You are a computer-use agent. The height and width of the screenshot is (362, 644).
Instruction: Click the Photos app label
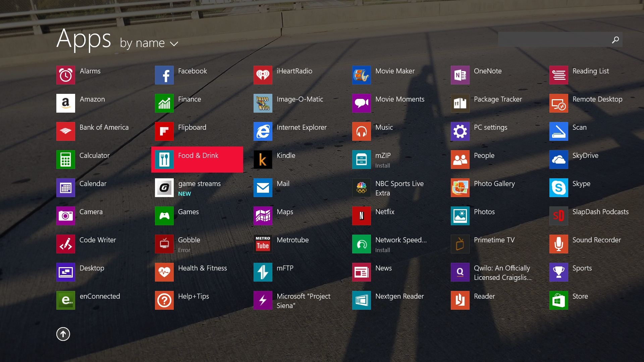coord(484,212)
